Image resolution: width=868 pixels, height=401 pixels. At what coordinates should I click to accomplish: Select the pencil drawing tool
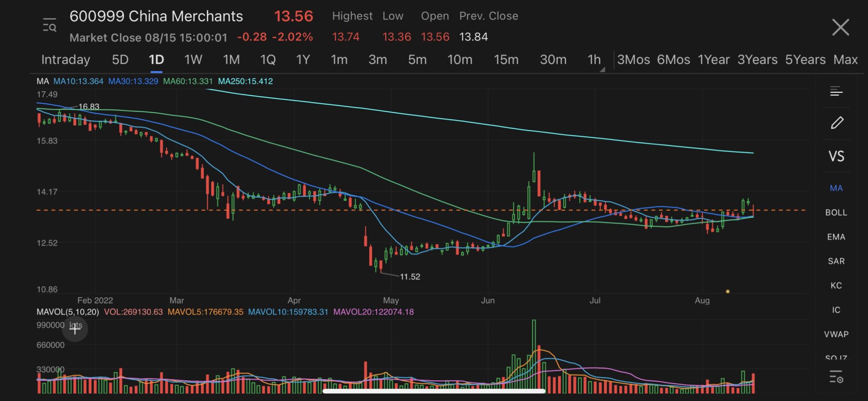point(837,123)
